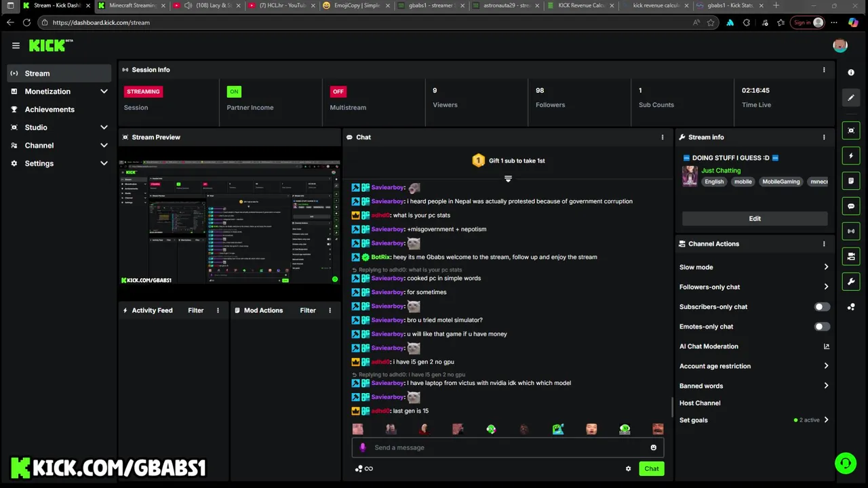Open Account age restriction arrow
The height and width of the screenshot is (488, 868).
pyautogui.click(x=826, y=366)
